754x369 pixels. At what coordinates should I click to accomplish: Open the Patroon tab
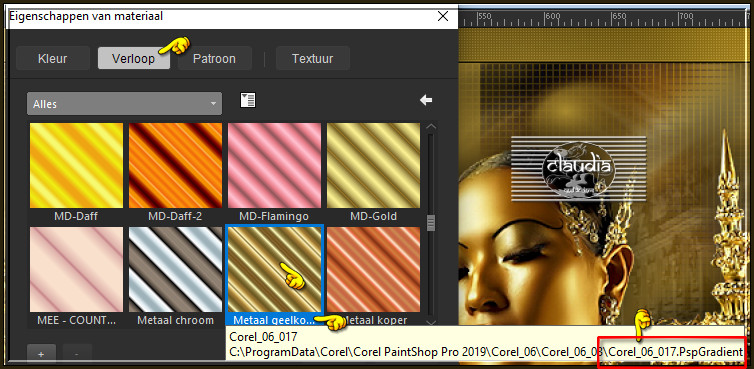pyautogui.click(x=214, y=59)
